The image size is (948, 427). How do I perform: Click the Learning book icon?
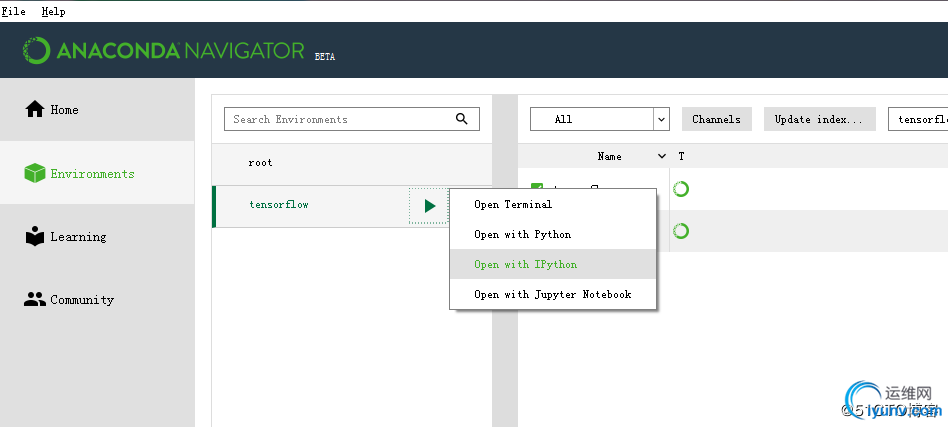(x=34, y=236)
